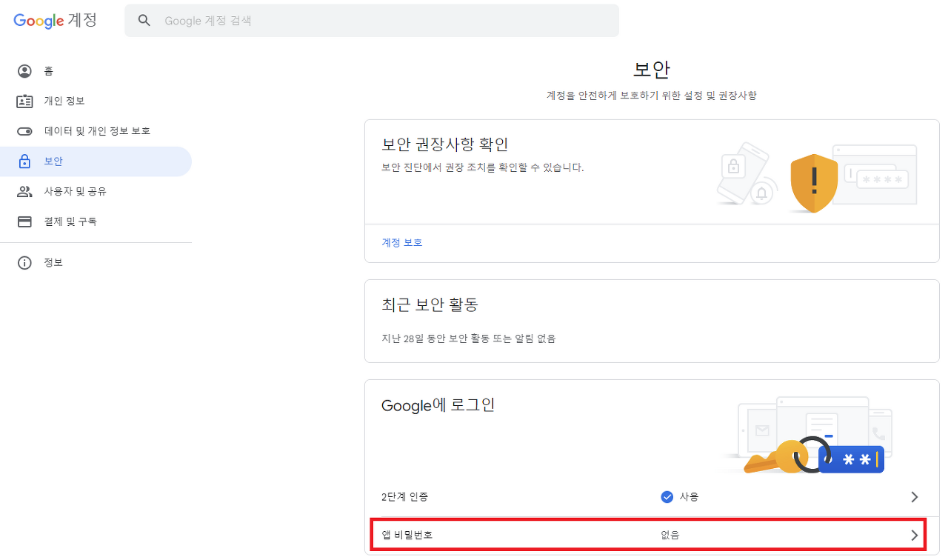948x560 pixels.
Task: Focus the Google 계정 검색 field
Action: point(372,21)
